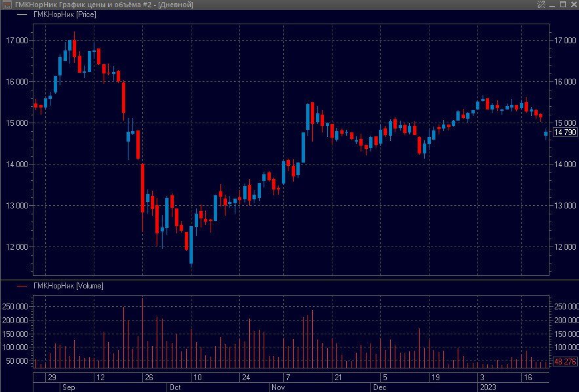Click the date label 12 on time axis
Viewport: 579px width, 392px height.
[x=100, y=378]
